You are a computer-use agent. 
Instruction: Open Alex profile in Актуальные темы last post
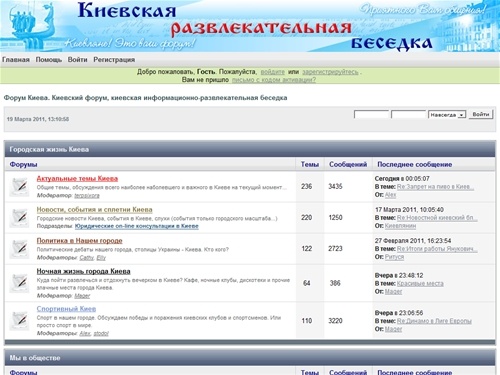coord(390,195)
